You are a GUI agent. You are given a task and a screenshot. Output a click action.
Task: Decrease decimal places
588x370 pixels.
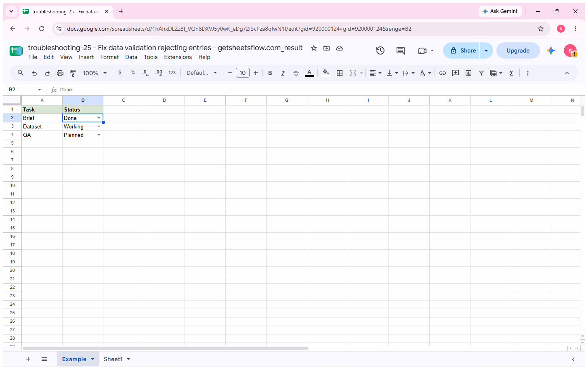[x=146, y=73]
